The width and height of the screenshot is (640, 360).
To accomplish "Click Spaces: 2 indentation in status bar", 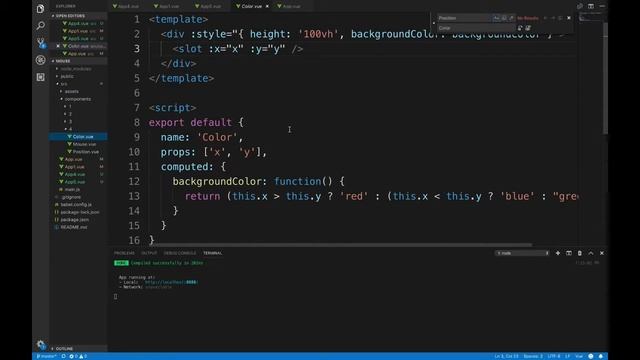I will pyautogui.click(x=533, y=356).
